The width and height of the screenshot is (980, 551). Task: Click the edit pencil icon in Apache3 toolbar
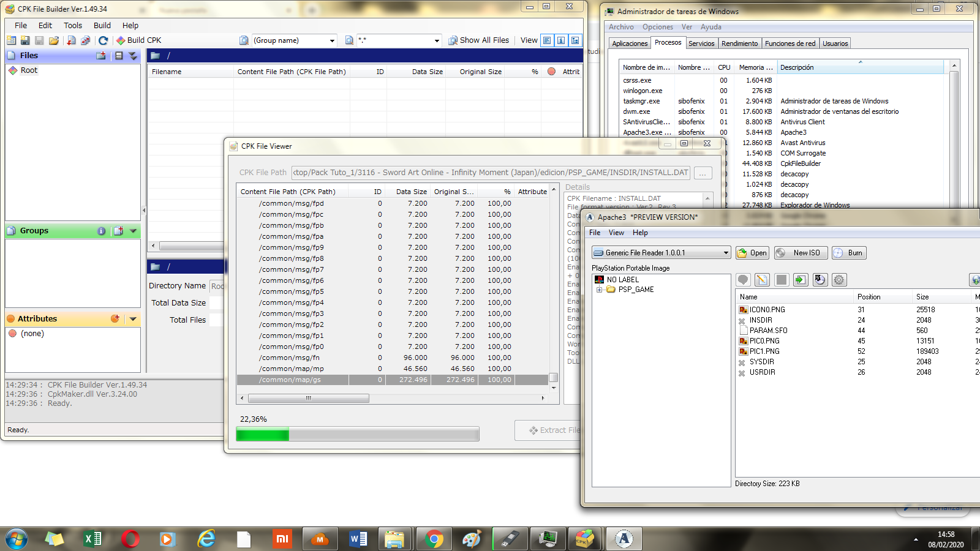pyautogui.click(x=762, y=280)
